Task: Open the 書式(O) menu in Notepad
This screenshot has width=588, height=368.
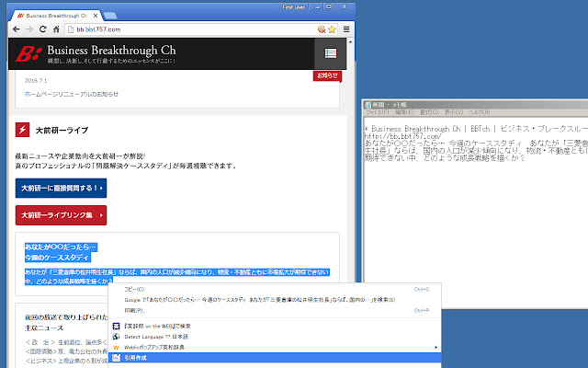Action: (x=429, y=112)
